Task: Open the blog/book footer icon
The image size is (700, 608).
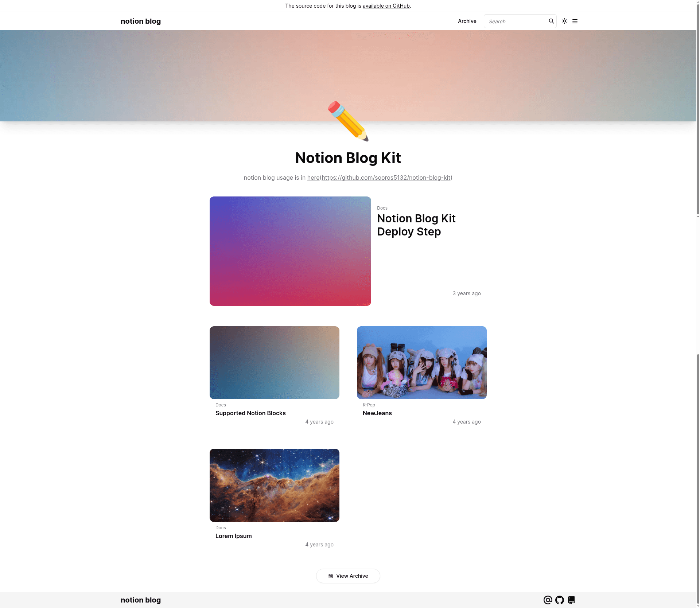Action: pos(571,600)
